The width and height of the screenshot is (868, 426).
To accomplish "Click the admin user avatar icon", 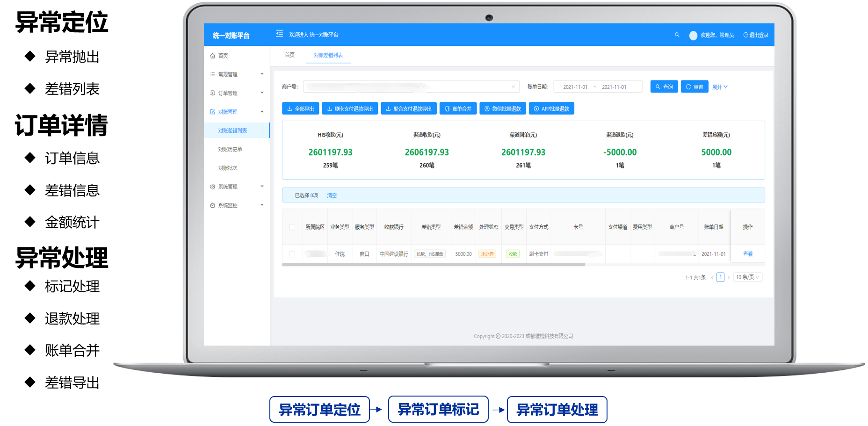I will (x=693, y=36).
